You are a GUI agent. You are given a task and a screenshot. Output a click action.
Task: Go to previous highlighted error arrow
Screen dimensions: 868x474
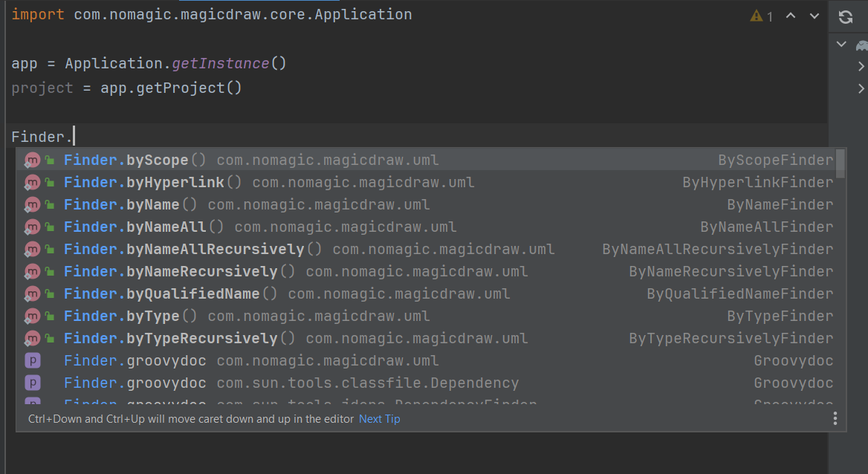(791, 16)
